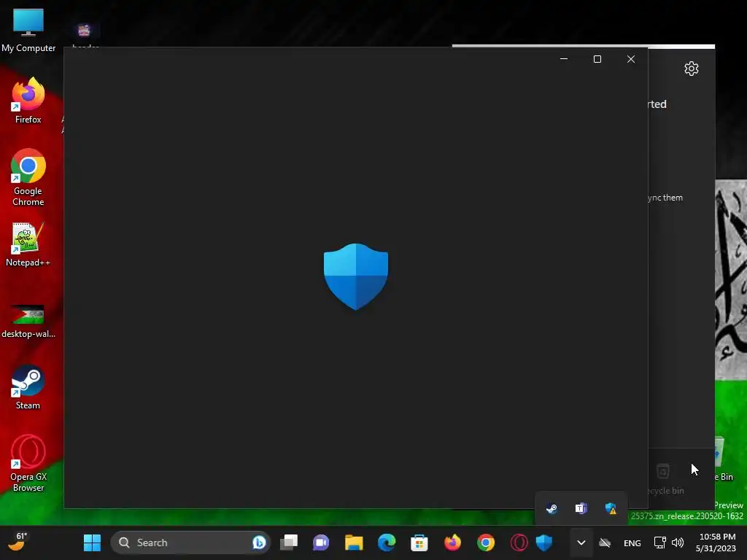Select the desktop-wal... image file
This screenshot has width=747, height=560.
28,321
